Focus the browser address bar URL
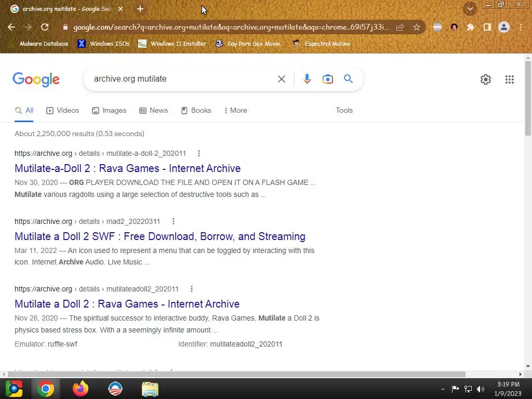 (x=231, y=27)
